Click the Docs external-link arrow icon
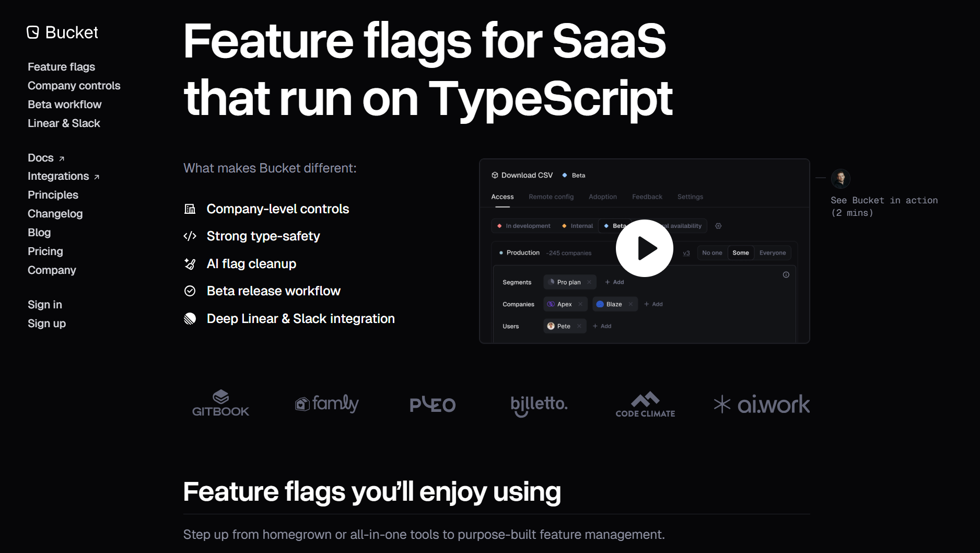Image resolution: width=980 pixels, height=553 pixels. pos(62,158)
